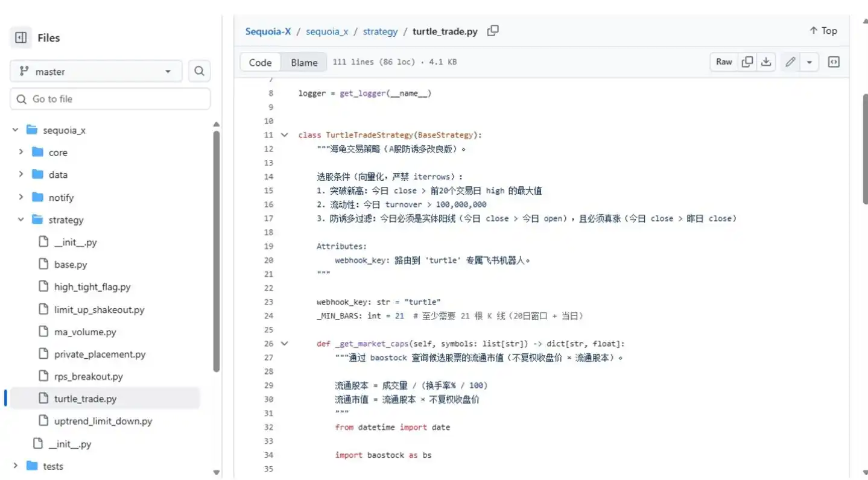This screenshot has width=868, height=480.
Task: Open the master branch dropdown
Action: [x=96, y=71]
